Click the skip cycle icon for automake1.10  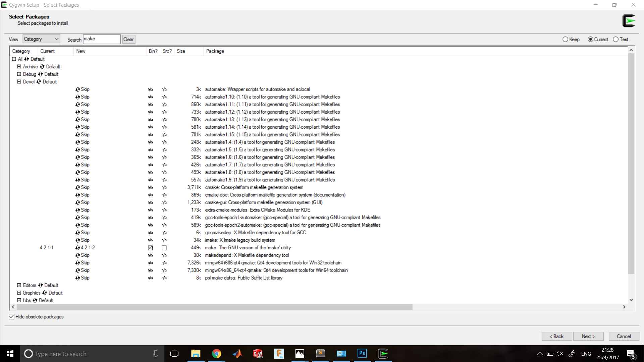point(78,97)
